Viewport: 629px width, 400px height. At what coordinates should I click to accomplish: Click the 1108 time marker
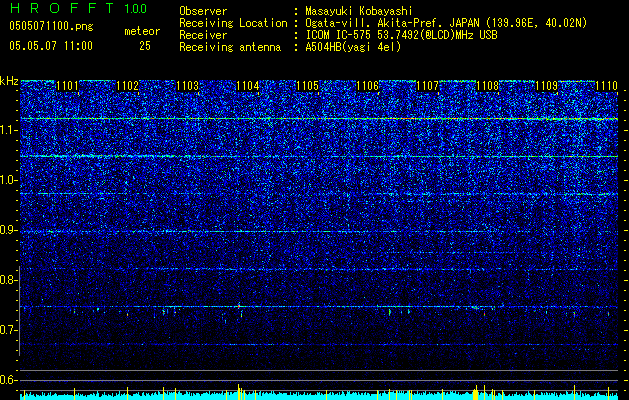[x=487, y=86]
